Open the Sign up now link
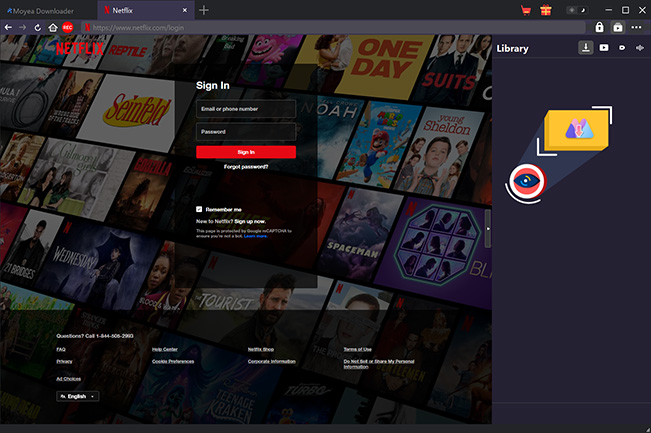Screen dimensions: 651x433 [250, 221]
